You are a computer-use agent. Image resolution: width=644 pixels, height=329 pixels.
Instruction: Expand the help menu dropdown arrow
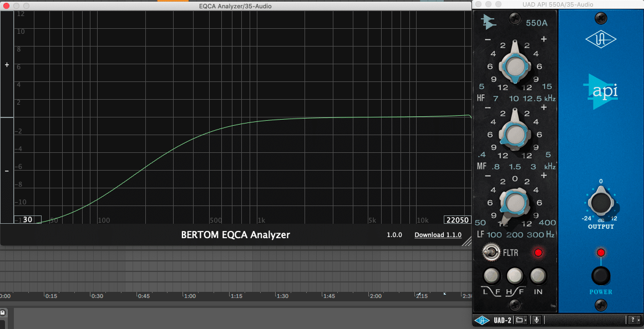(x=637, y=320)
